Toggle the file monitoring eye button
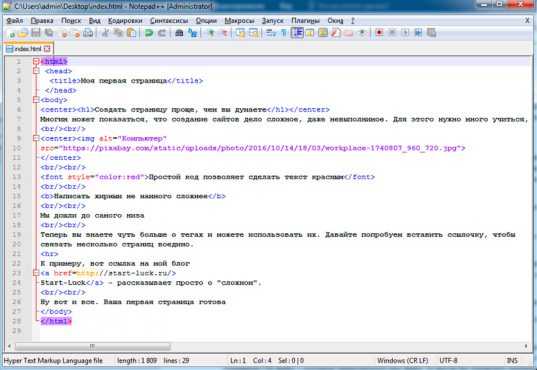 click(x=362, y=33)
